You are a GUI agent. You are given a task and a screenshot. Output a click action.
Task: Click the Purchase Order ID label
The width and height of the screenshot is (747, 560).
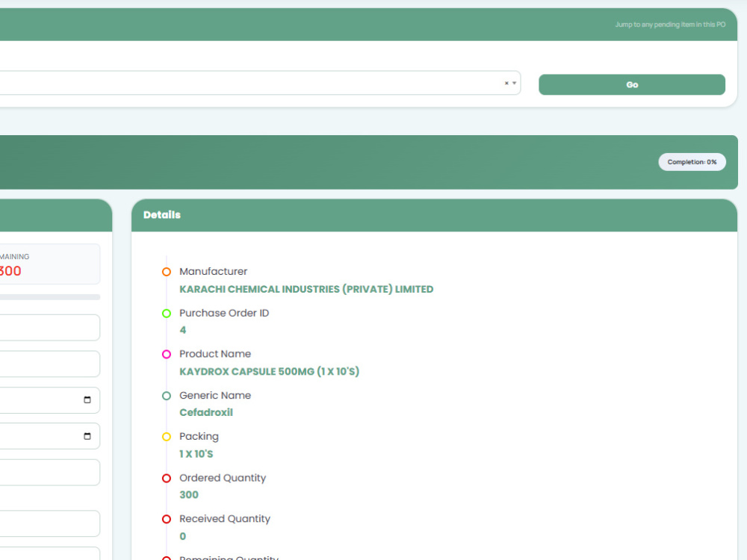pyautogui.click(x=224, y=313)
